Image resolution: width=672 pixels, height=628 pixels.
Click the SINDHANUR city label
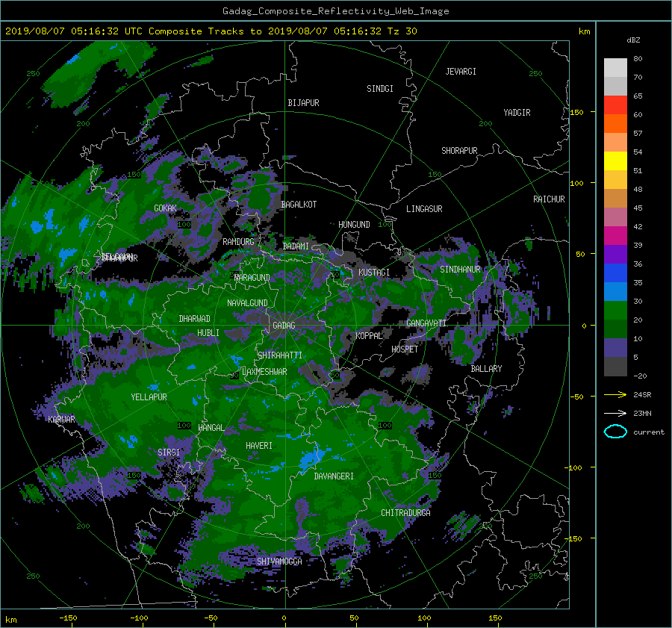[460, 270]
